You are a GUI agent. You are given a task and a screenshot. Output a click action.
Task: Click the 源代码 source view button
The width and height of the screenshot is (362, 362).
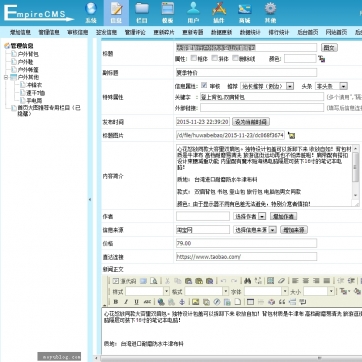pyautogui.click(x=124, y=281)
